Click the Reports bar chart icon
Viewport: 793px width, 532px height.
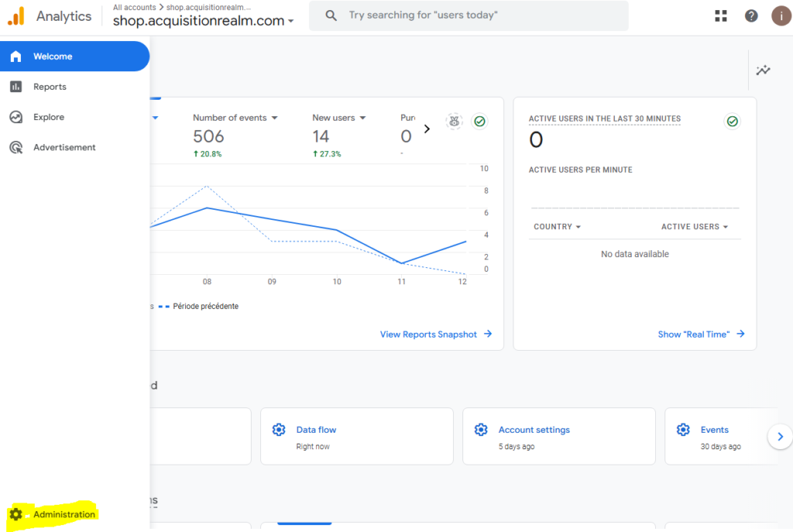pyautogui.click(x=15, y=87)
